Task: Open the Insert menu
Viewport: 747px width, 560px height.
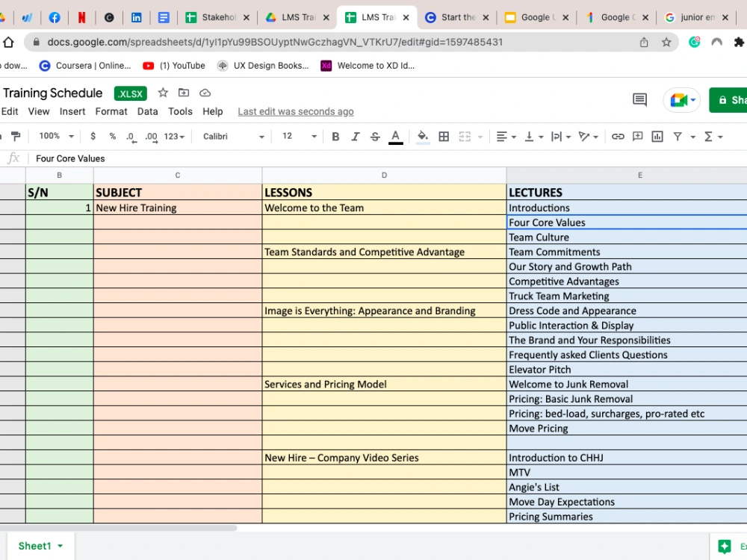Action: tap(72, 111)
